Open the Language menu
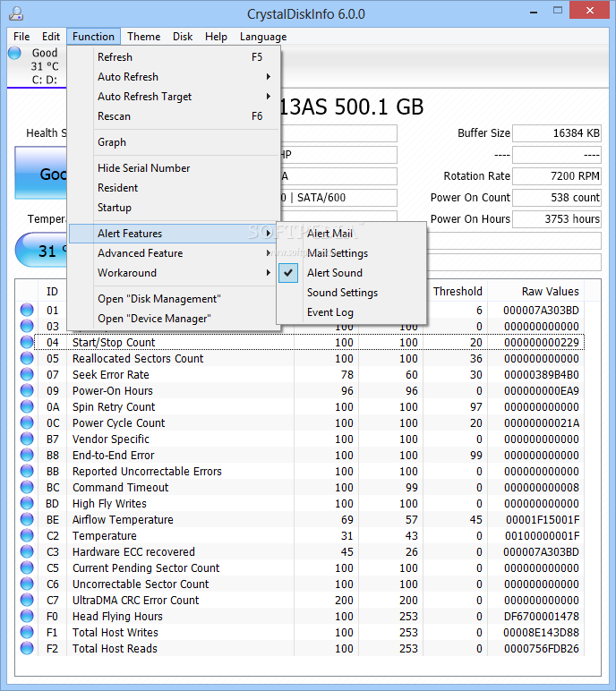Image resolution: width=616 pixels, height=691 pixels. tap(263, 37)
